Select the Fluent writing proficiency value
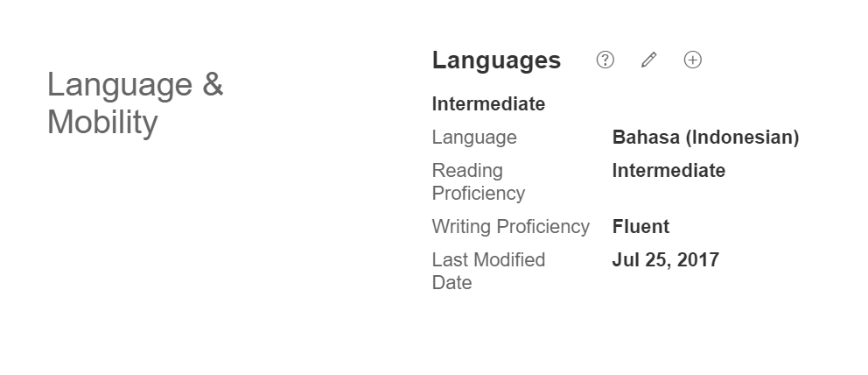Screen dimensions: 868x375 640,227
